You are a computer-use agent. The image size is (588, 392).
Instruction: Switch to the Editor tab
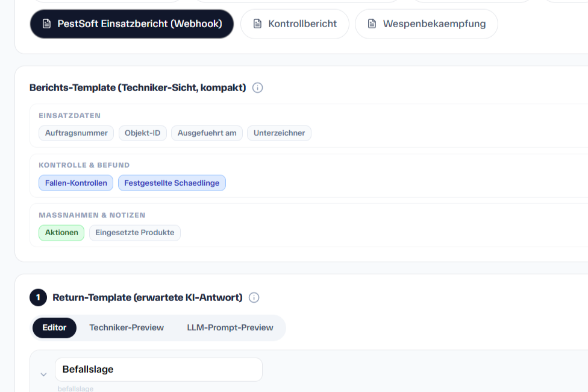[x=54, y=328]
